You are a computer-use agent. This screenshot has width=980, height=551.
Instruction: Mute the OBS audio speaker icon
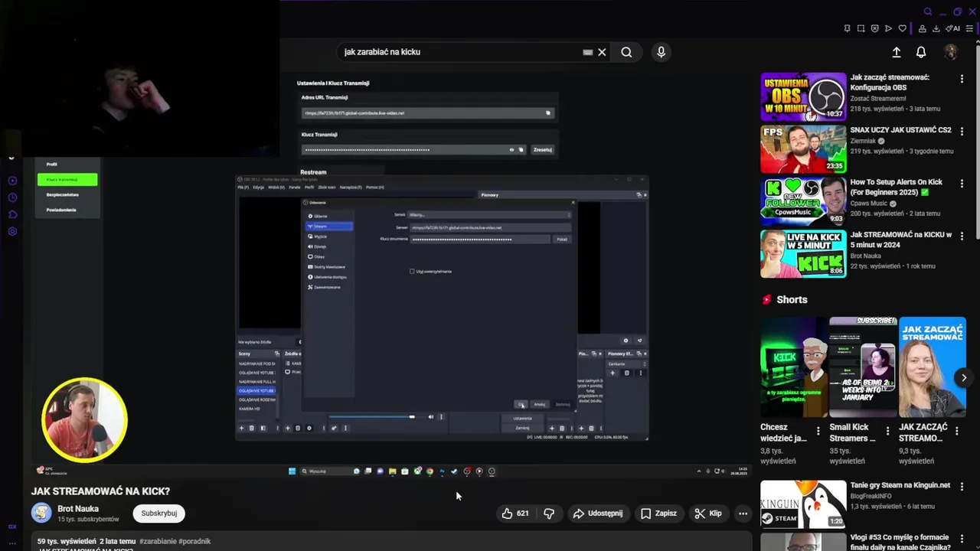click(x=430, y=417)
